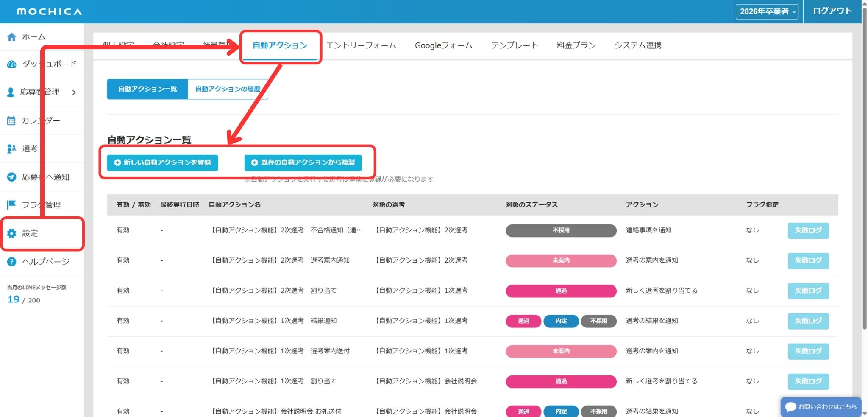The height and width of the screenshot is (417, 868).
Task: Open help page question mark icon
Action: coord(12,262)
